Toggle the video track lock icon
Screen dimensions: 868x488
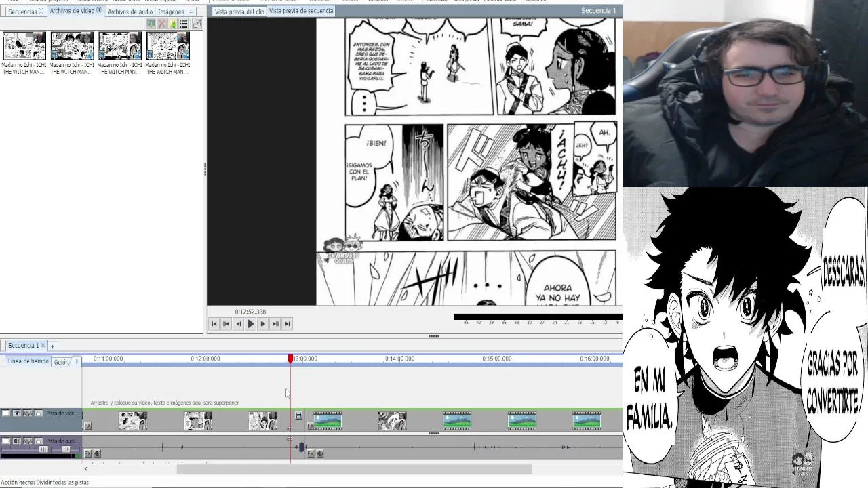[39, 413]
